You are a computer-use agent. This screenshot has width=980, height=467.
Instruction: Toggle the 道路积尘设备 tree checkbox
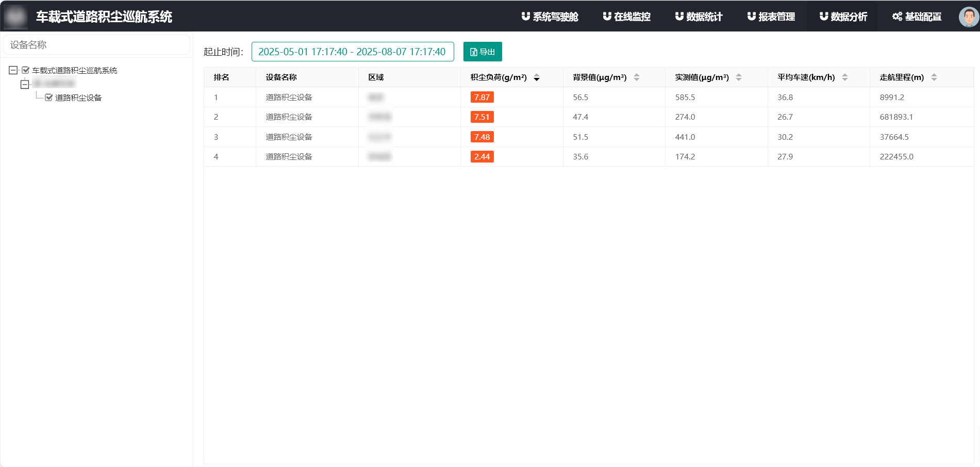coord(49,98)
